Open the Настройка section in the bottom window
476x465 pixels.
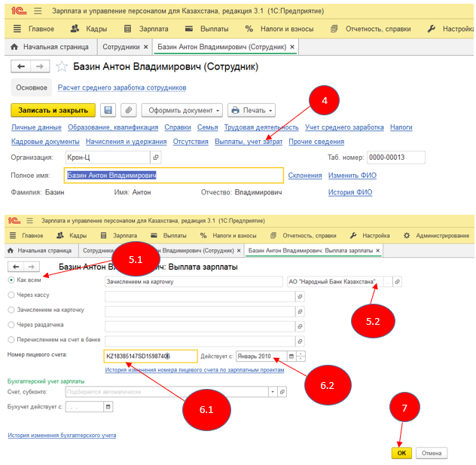coord(370,235)
